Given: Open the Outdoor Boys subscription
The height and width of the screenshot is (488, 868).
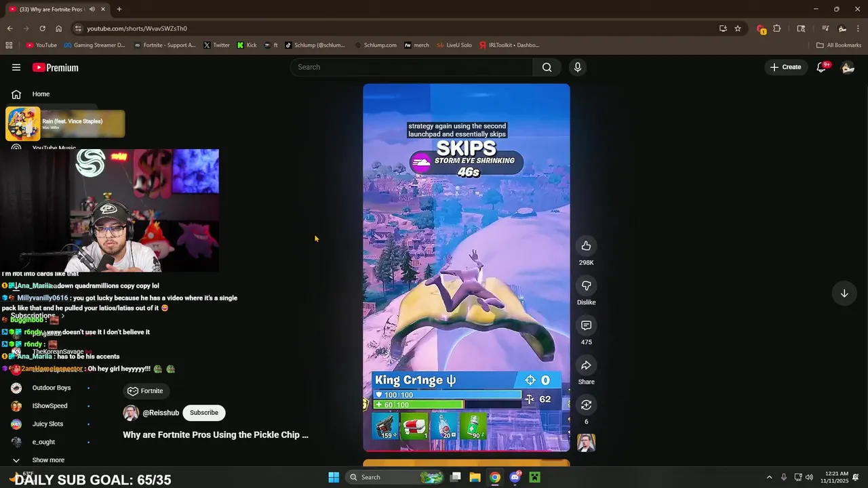Looking at the screenshot, I should coord(52,388).
